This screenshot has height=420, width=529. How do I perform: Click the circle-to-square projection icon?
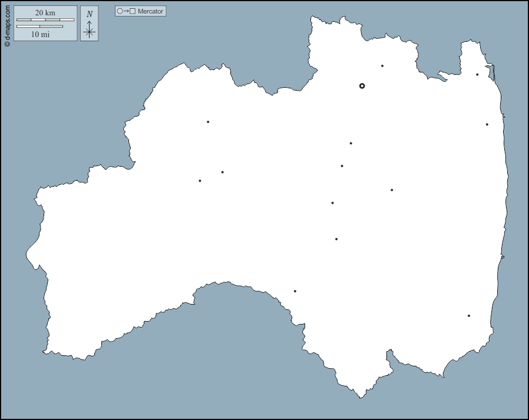pyautogui.click(x=127, y=11)
